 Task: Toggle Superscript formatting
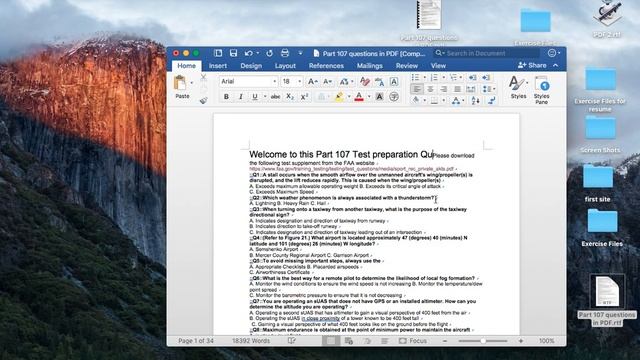pyautogui.click(x=304, y=97)
